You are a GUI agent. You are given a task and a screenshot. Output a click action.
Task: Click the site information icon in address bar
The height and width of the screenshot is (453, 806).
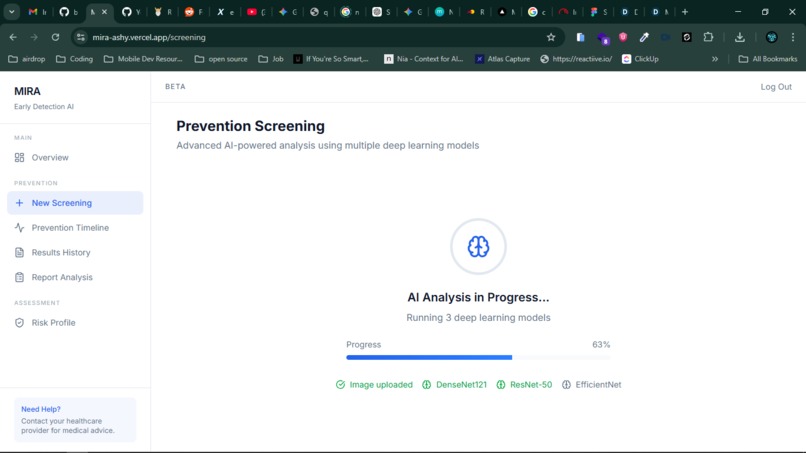point(81,37)
